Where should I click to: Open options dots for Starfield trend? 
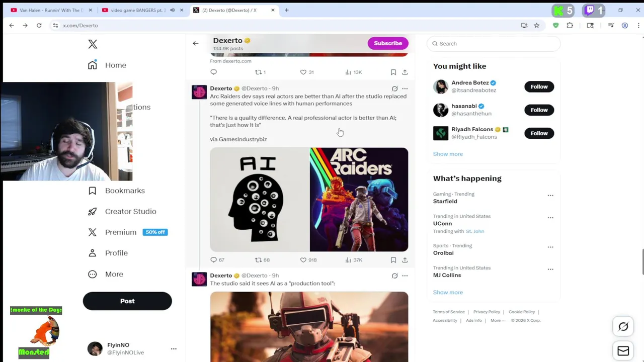click(x=550, y=196)
